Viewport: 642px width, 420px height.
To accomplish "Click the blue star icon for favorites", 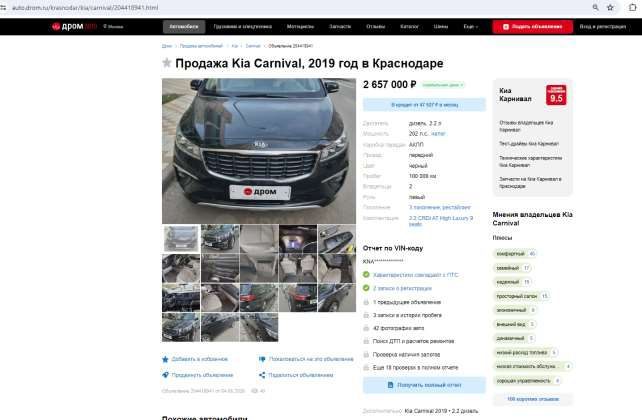I will (x=165, y=359).
